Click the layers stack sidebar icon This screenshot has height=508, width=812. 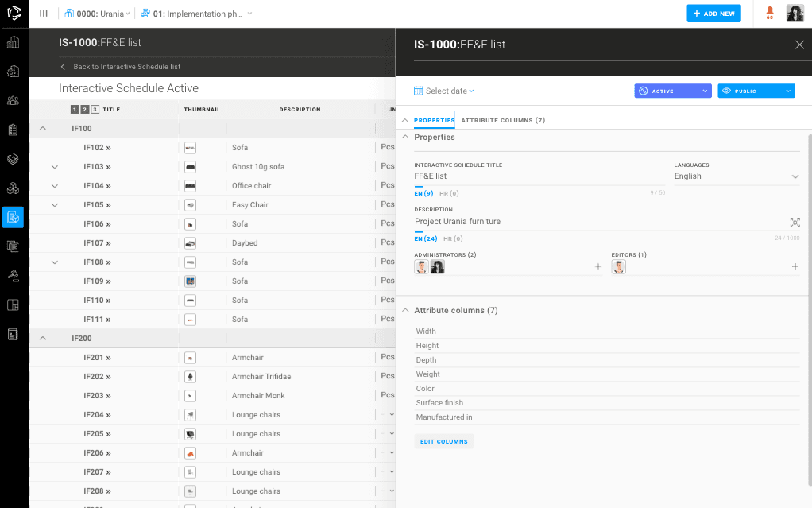click(13, 158)
